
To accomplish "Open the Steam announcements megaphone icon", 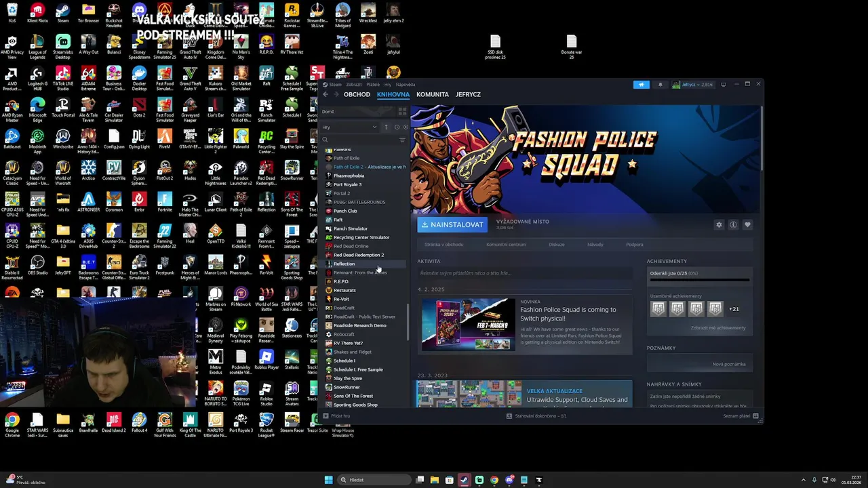I will click(641, 85).
